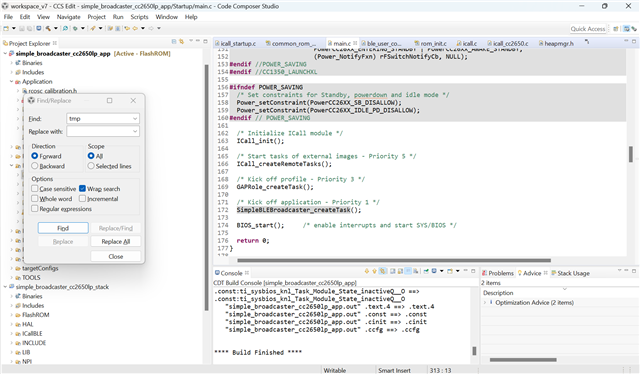Click the Build (hammer) toolbar icon
Screen dimensions: 640x374
tap(48, 29)
